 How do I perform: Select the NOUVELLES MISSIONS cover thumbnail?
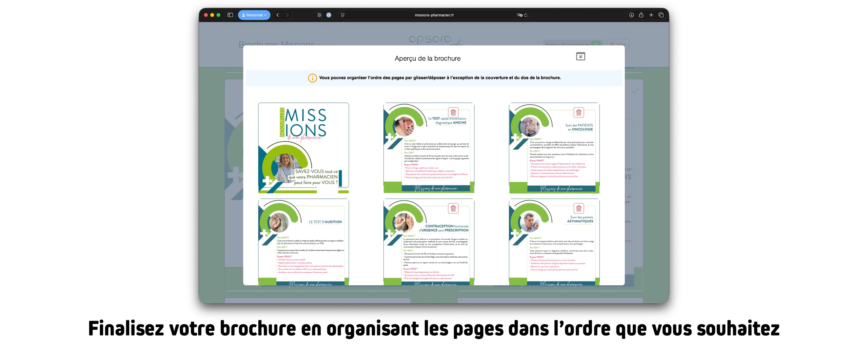coord(303,148)
